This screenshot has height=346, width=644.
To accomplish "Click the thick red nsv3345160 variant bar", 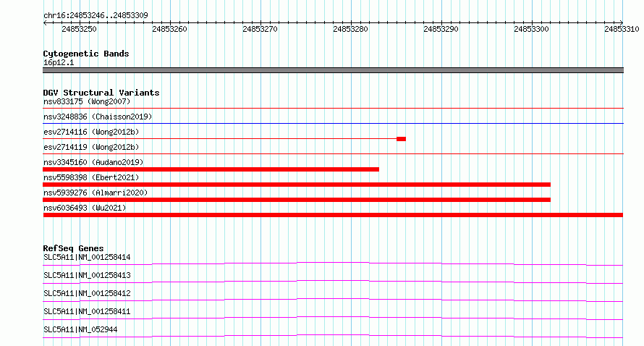I will tap(211, 169).
